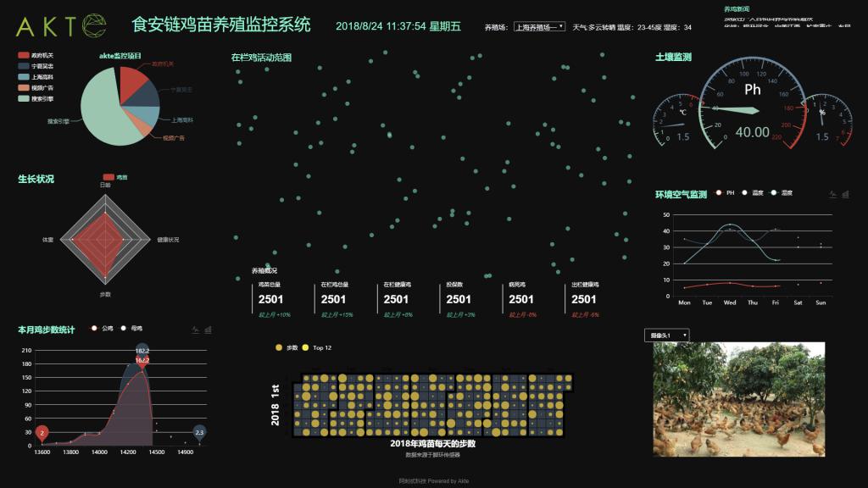868x488 pixels.
Task: Hide the 湿度 series in air monitoring chart
Action: (x=774, y=192)
